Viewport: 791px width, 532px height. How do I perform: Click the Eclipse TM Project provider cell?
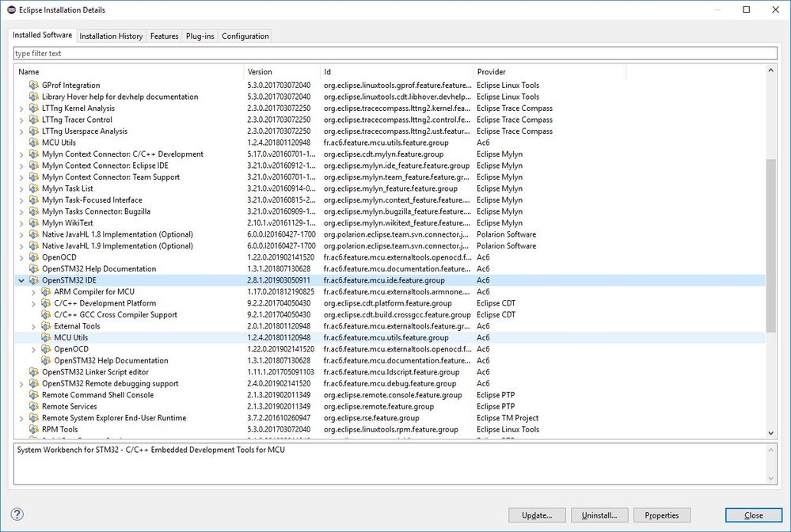point(508,418)
